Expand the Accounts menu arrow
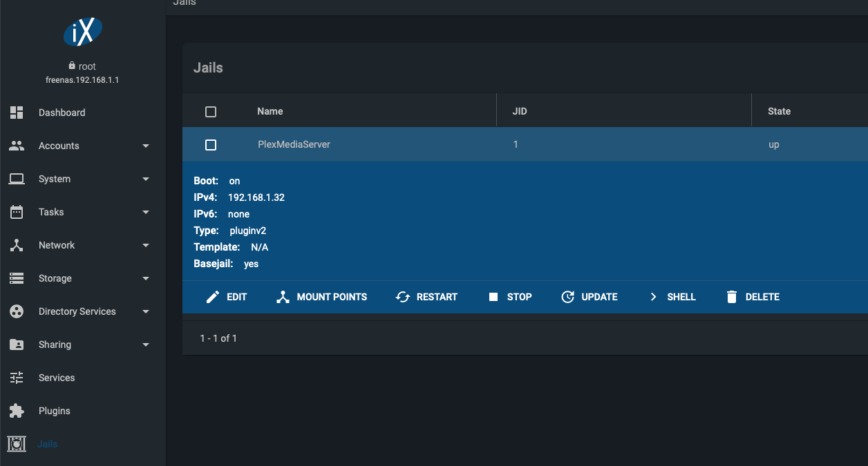Image resolution: width=868 pixels, height=466 pixels. tap(146, 146)
